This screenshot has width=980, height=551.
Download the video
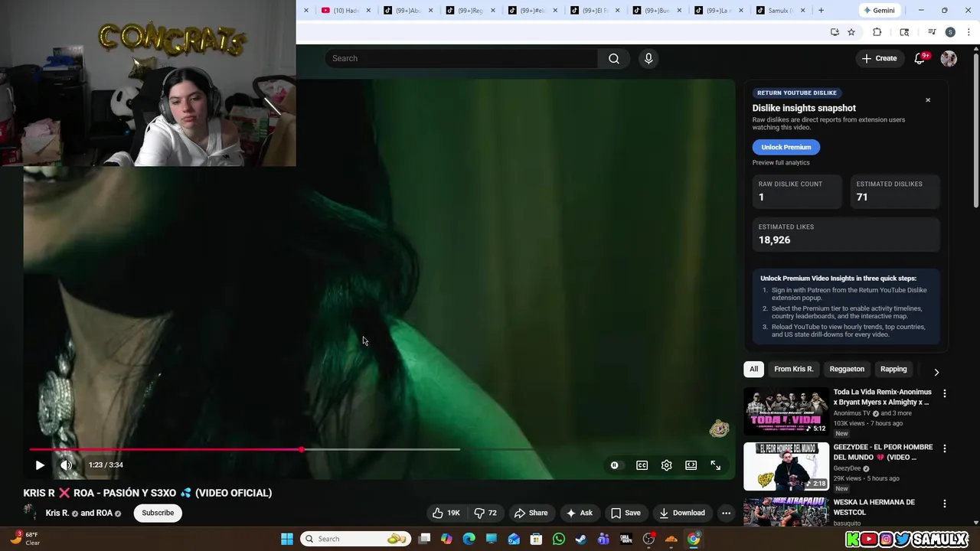(x=682, y=513)
